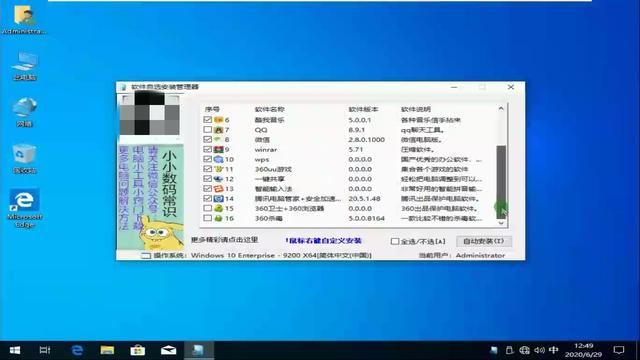Select the Network desktop icon

point(25,112)
